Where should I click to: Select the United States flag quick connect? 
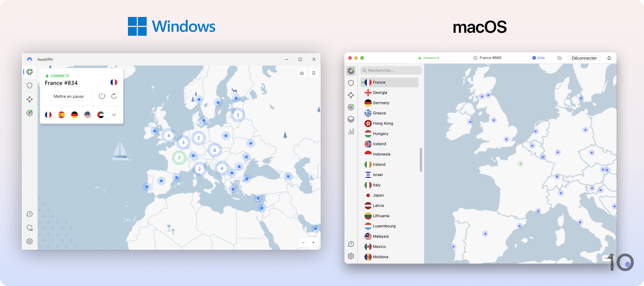point(88,115)
